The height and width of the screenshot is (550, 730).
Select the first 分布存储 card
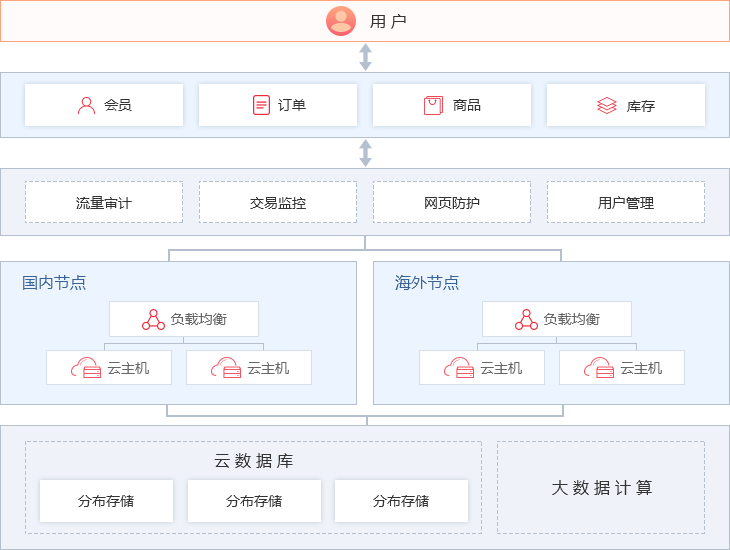[106, 501]
